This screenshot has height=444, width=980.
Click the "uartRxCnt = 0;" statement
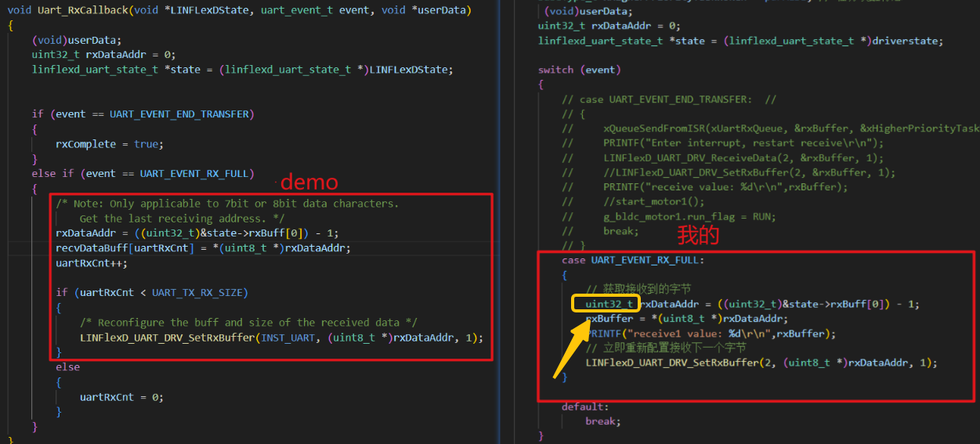pyautogui.click(x=121, y=397)
